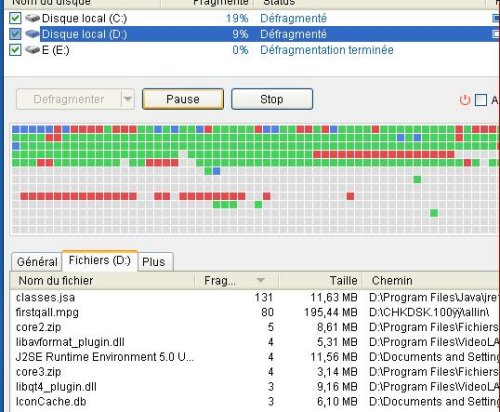The image size is (500, 412).
Task: Click the D:\CHKDSK path of firstqall.mpg
Action: click(x=429, y=312)
